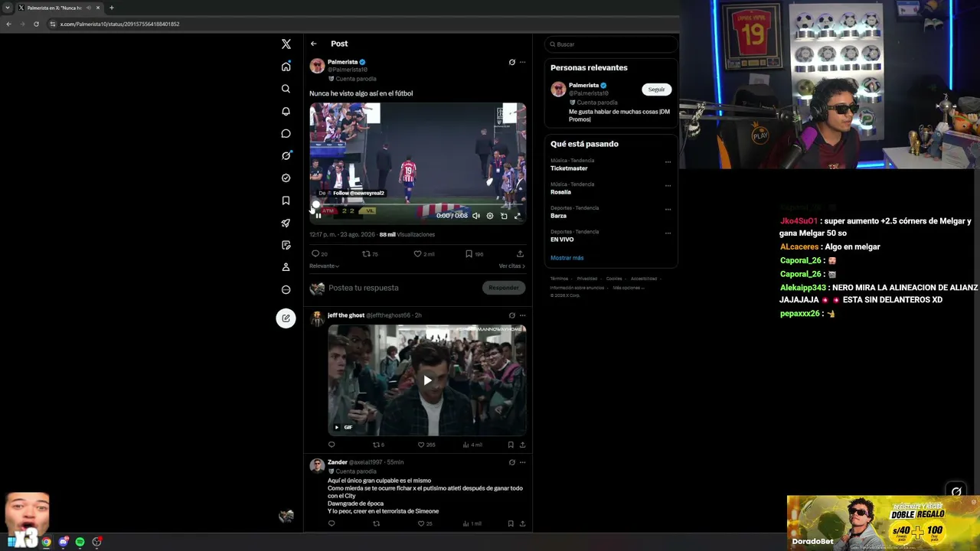The width and height of the screenshot is (980, 551).
Task: Open Grok action on Palmerista post
Action: pos(512,62)
